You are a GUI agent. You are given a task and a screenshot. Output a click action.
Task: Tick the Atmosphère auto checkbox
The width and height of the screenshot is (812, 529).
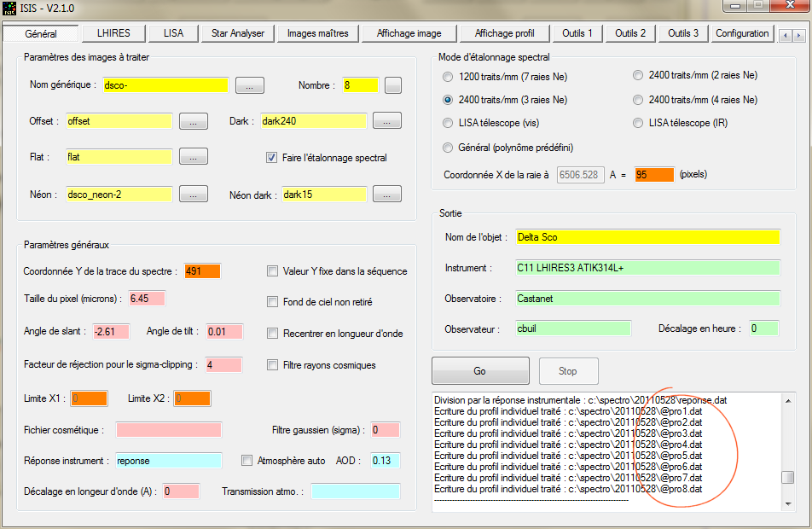247,461
